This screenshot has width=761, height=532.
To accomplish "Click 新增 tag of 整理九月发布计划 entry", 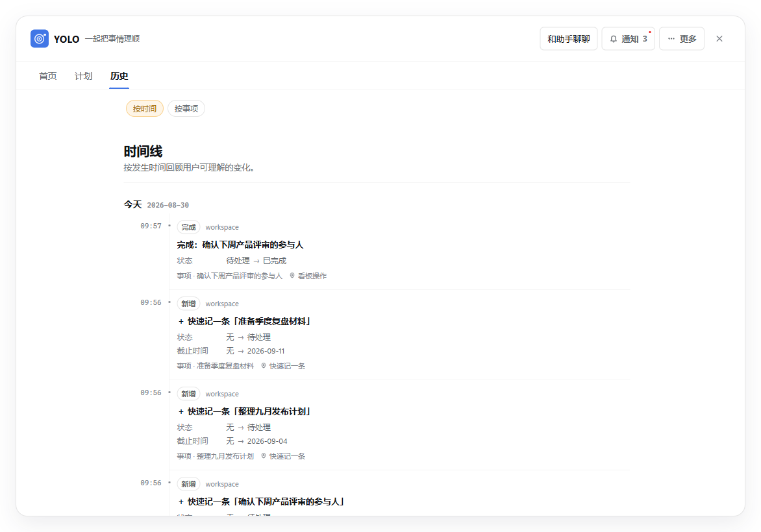I will (x=188, y=394).
